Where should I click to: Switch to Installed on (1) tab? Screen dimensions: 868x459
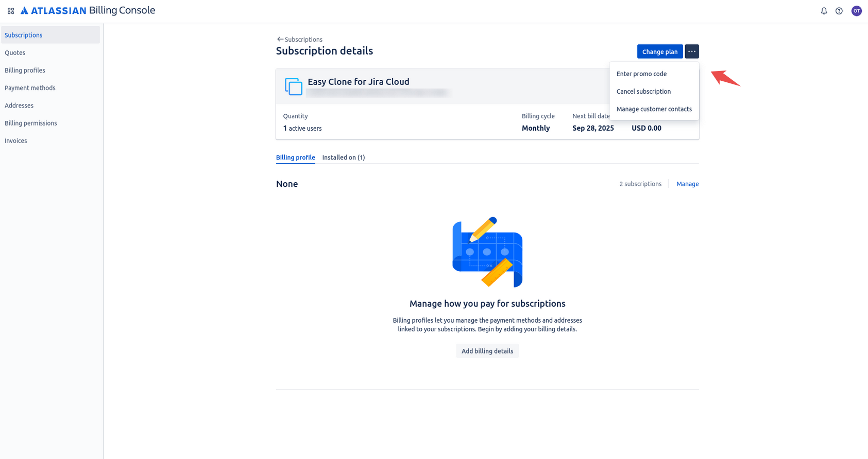click(344, 157)
